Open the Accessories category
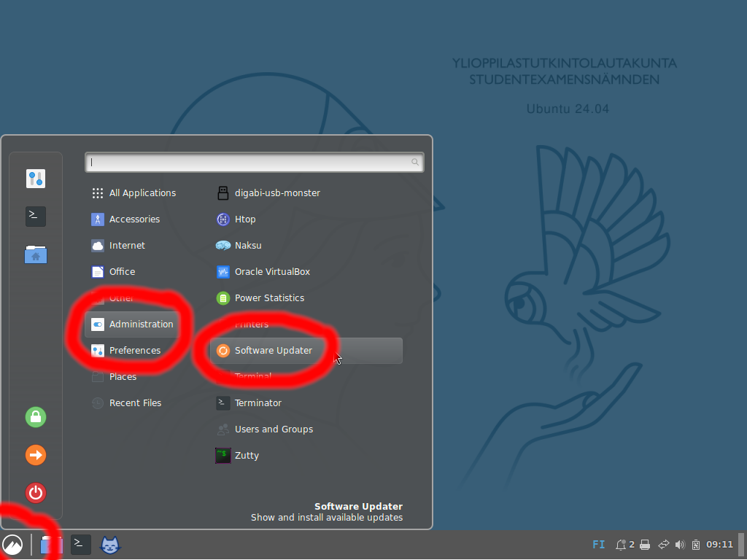The width and height of the screenshot is (747, 560). coord(133,219)
